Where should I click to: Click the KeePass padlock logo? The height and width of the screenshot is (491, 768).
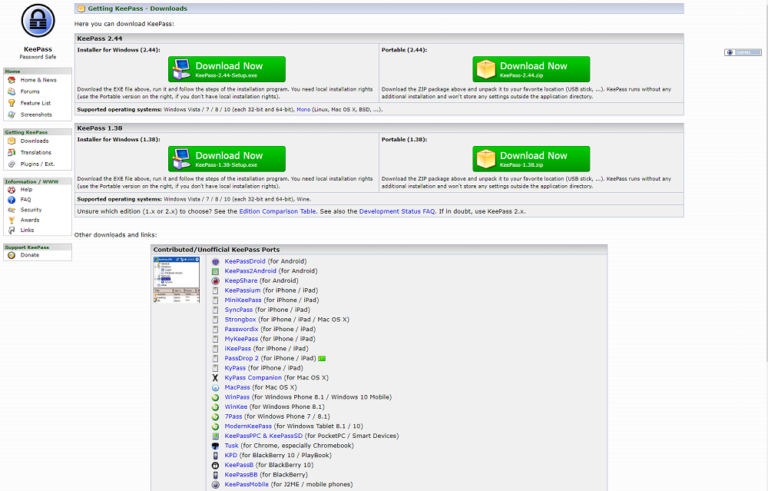(x=38, y=21)
